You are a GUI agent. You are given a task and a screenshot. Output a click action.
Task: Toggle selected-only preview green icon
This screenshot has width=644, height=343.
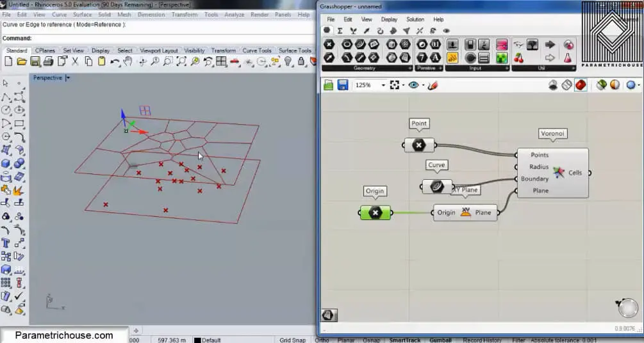pyautogui.click(x=601, y=85)
